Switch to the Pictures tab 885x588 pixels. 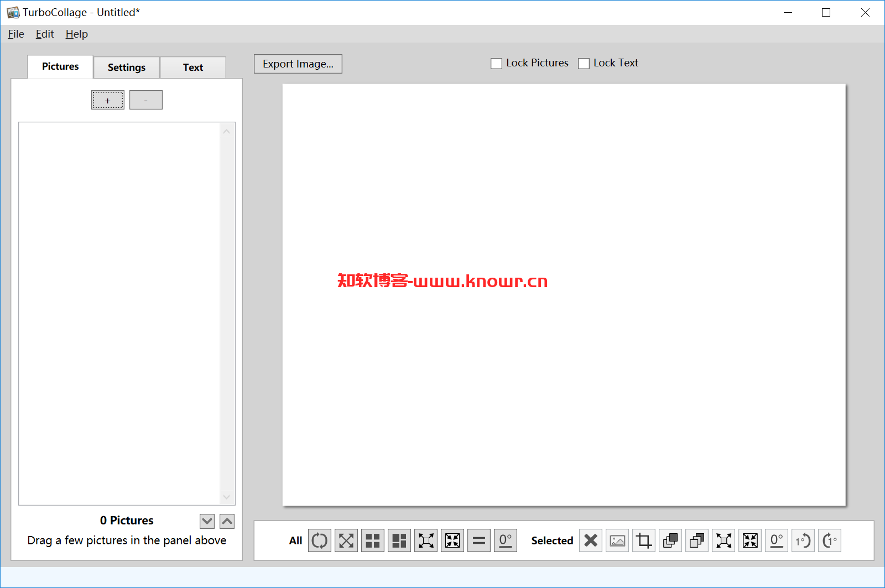pos(60,66)
